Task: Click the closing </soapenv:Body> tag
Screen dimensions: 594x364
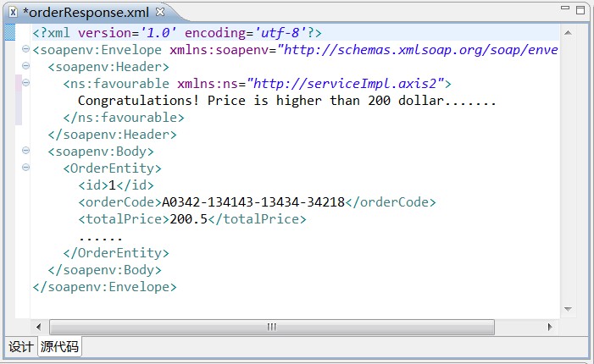Action: coord(104,270)
